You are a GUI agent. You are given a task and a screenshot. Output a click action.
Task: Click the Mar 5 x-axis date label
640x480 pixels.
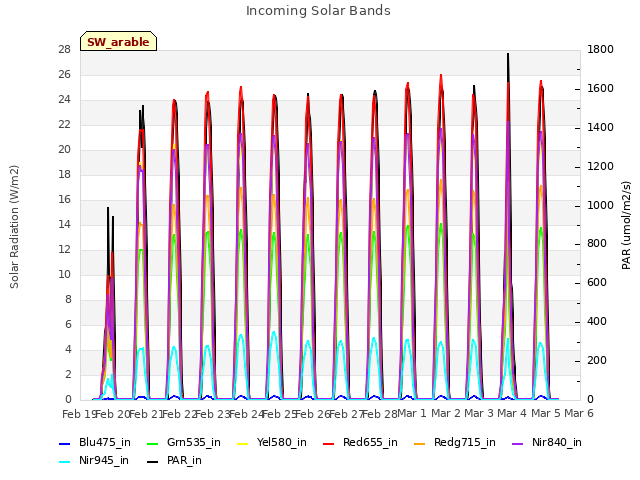(546, 413)
